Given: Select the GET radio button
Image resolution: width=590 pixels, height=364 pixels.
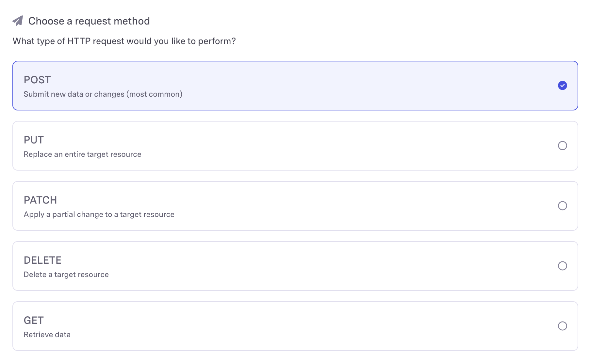Looking at the screenshot, I should [x=562, y=326].
